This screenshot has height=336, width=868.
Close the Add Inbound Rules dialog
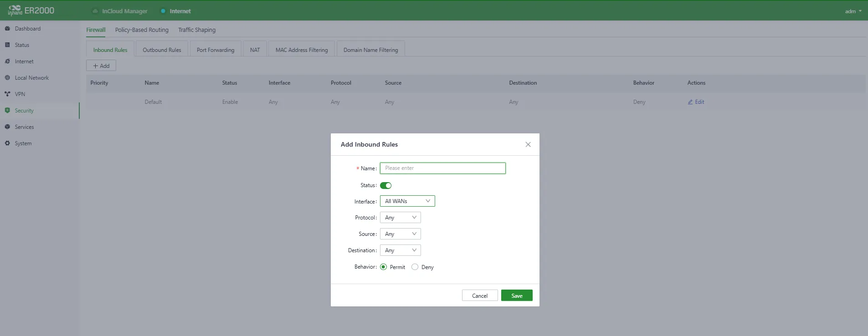tap(528, 144)
